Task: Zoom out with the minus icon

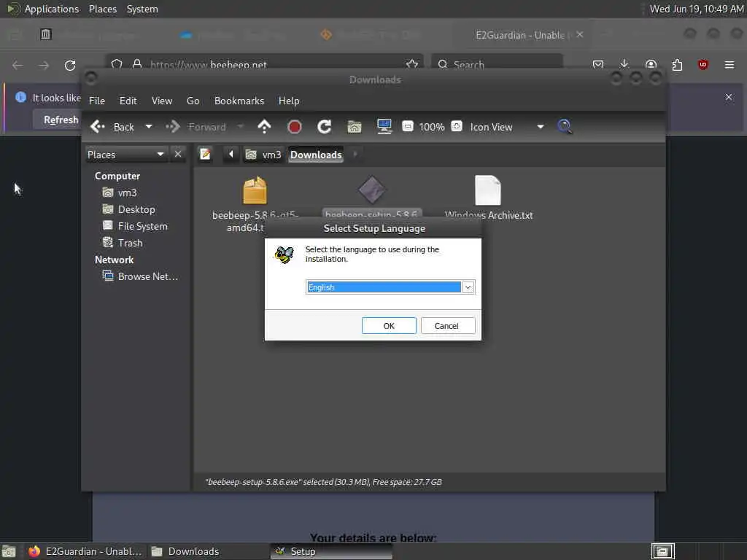Action: pos(407,127)
